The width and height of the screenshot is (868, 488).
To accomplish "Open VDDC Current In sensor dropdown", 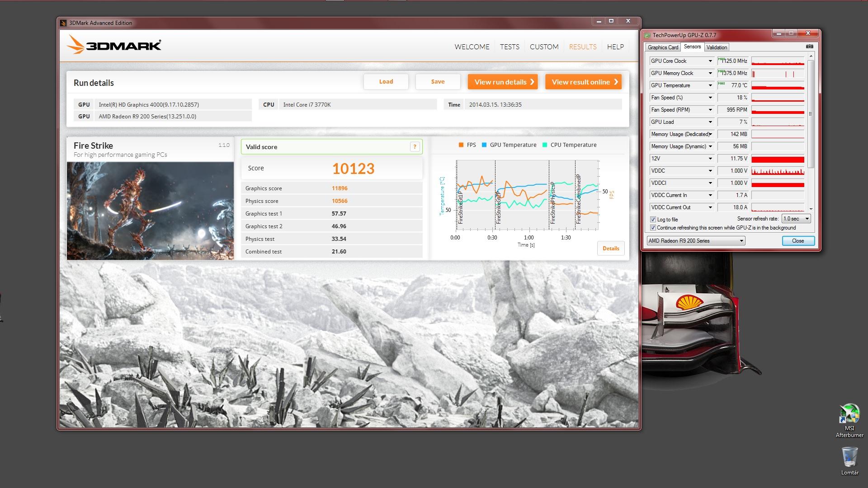I will (x=710, y=195).
